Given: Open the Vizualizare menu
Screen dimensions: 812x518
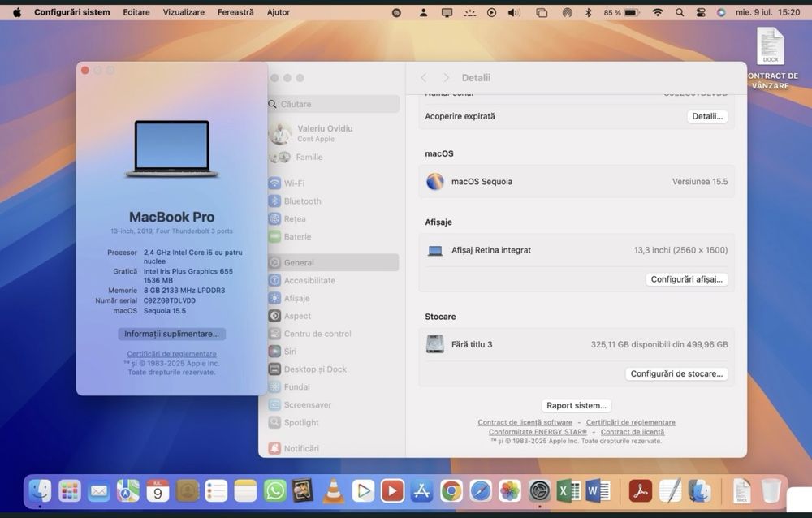Looking at the screenshot, I should 184,12.
